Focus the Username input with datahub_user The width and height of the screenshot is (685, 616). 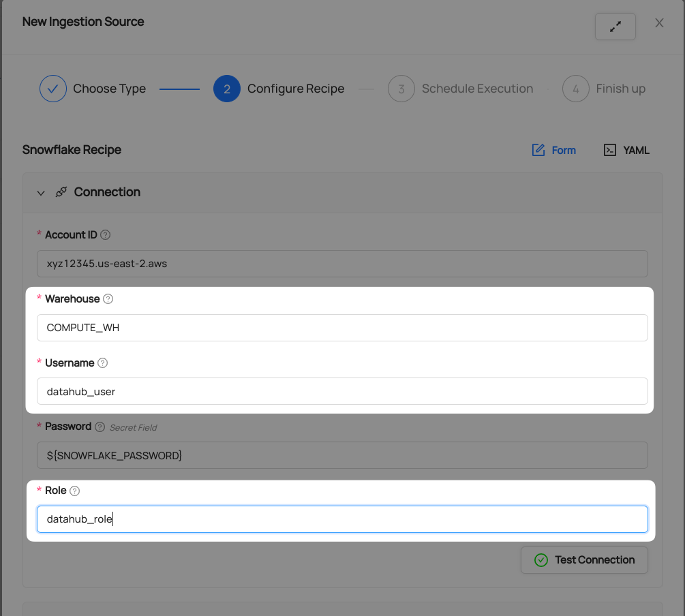342,391
